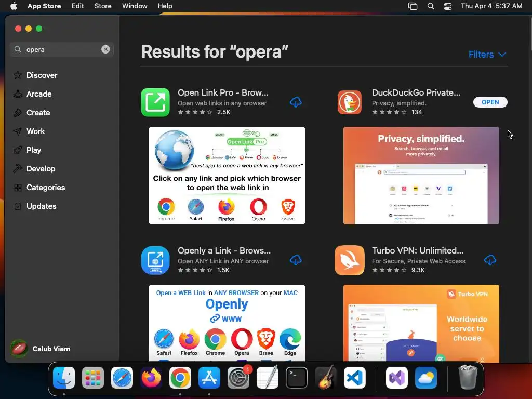Launch Safari from the Dock
Image resolution: width=532 pixels, height=399 pixels.
coord(122,378)
